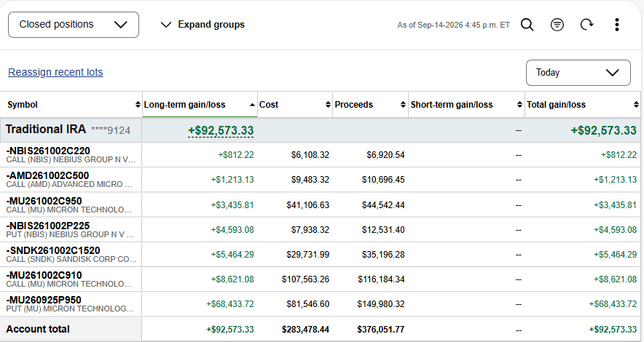Click proceeds value $10,696.45

(383, 180)
